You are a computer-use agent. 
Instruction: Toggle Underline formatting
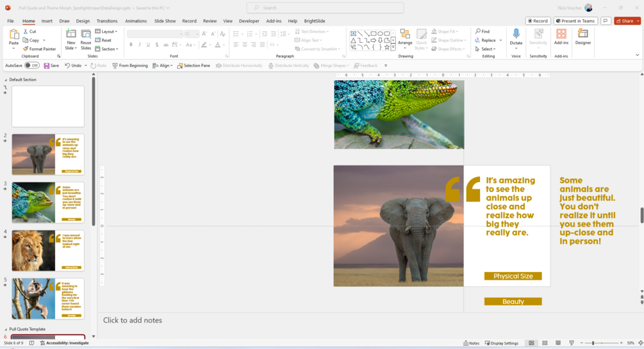click(x=148, y=44)
